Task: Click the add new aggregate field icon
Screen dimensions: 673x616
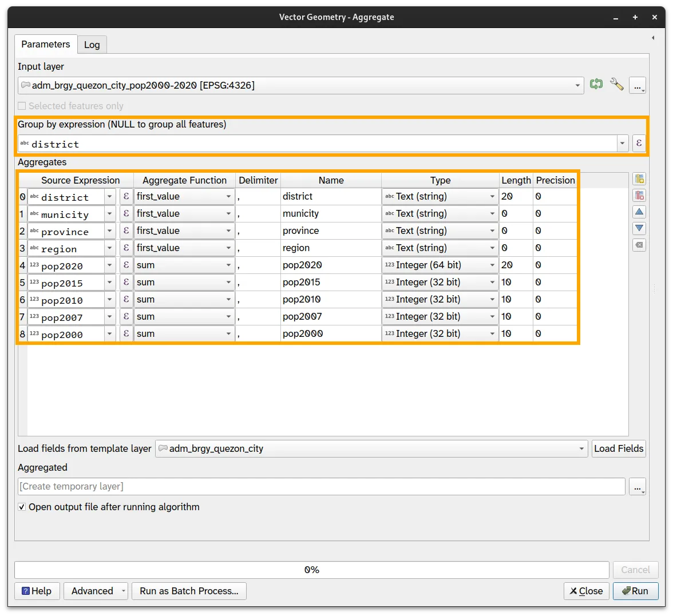Action: (x=639, y=178)
